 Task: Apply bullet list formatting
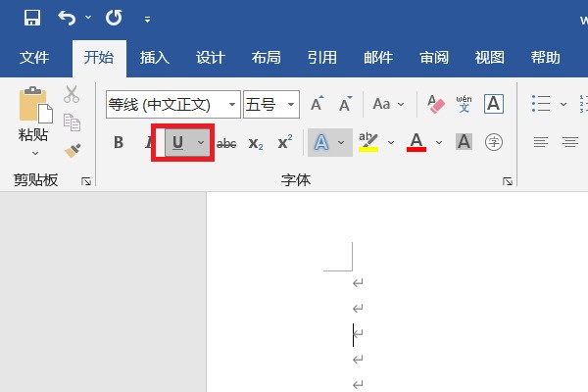[x=541, y=104]
